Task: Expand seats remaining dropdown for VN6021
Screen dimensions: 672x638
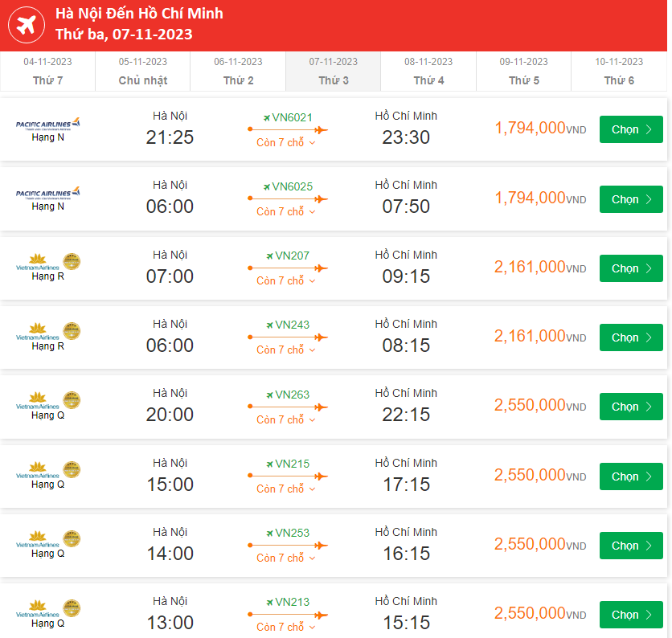Action: pyautogui.click(x=286, y=142)
